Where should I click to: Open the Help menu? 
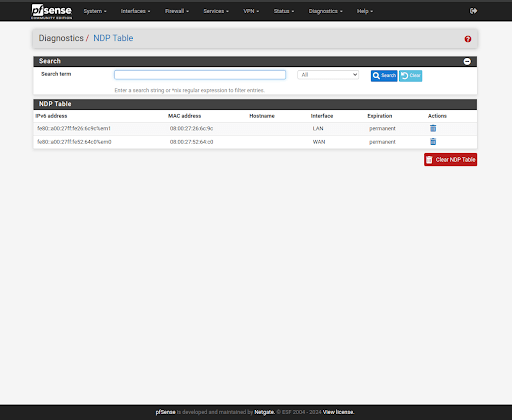[365, 11]
